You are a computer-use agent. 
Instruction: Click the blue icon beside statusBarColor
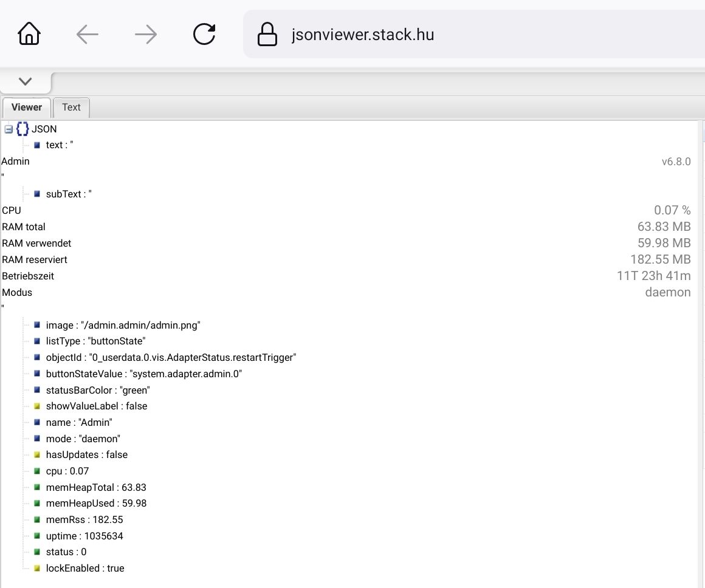tap(37, 390)
